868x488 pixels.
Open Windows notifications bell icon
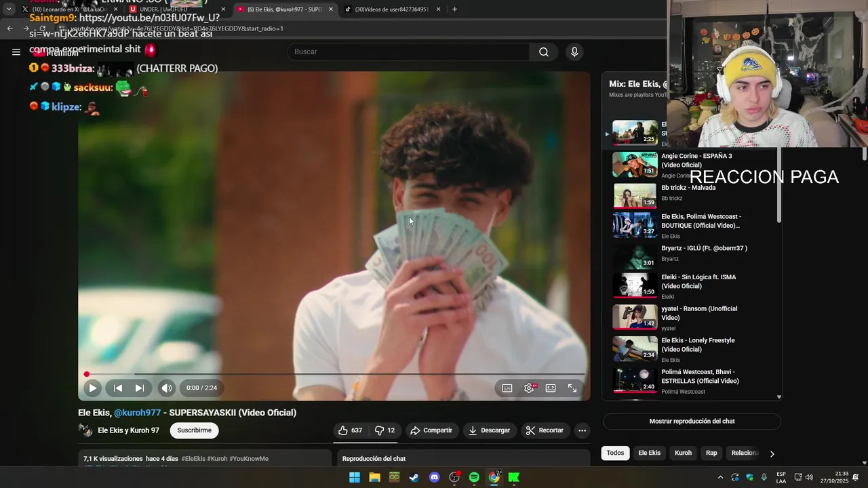[x=856, y=477]
